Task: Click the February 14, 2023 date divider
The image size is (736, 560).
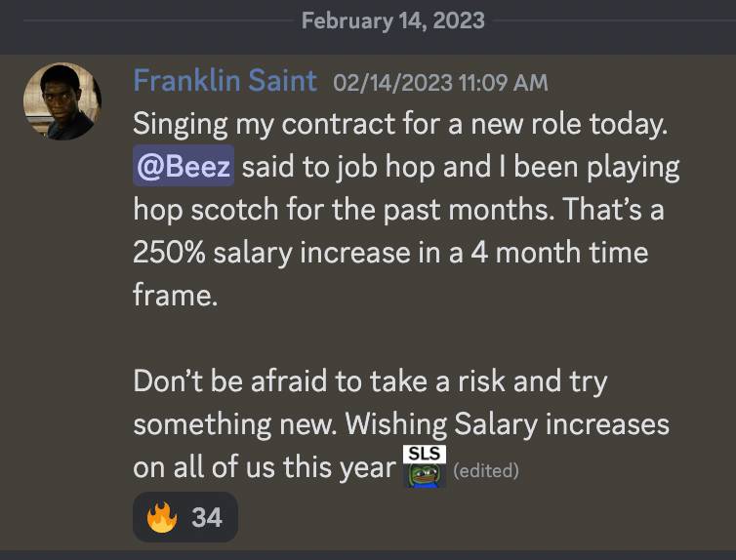Action: 392,21
